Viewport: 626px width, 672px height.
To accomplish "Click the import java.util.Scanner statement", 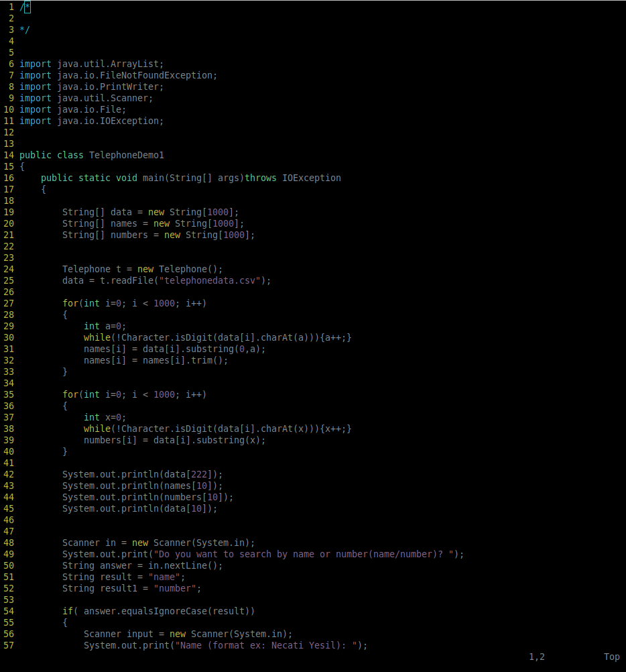I will [86, 97].
